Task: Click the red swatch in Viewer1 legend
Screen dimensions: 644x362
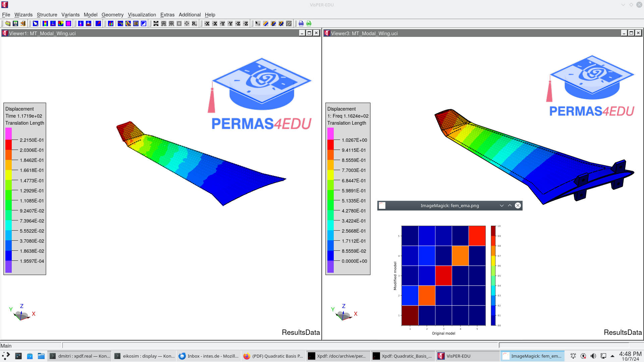Action: pos(8,145)
